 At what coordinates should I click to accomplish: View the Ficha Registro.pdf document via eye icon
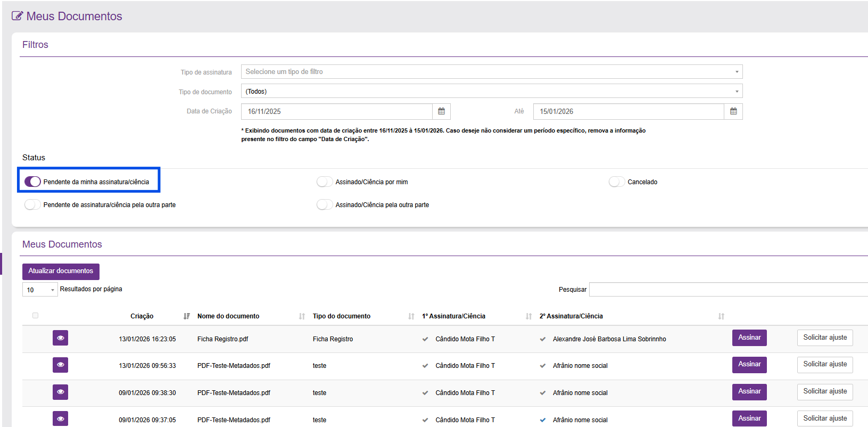(60, 338)
